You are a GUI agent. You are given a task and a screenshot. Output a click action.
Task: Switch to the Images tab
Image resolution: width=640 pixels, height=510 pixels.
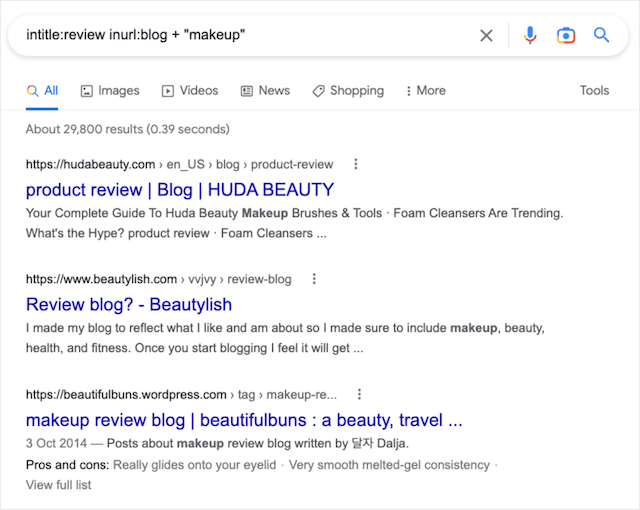[110, 91]
